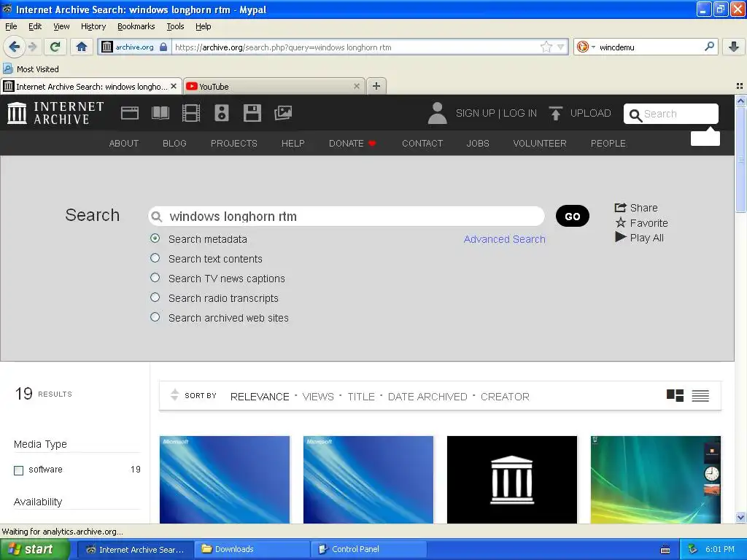Open the VOLUNTEER link
This screenshot has height=560, width=747.
[540, 144]
